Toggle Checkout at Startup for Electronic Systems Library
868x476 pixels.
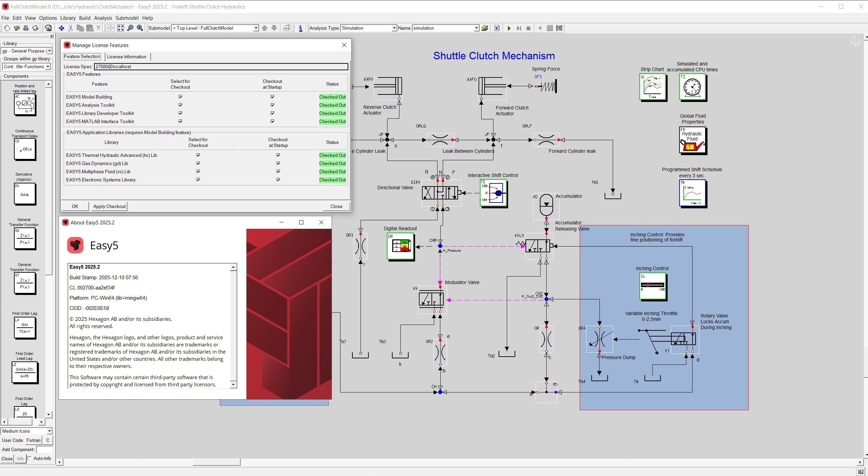pyautogui.click(x=278, y=180)
